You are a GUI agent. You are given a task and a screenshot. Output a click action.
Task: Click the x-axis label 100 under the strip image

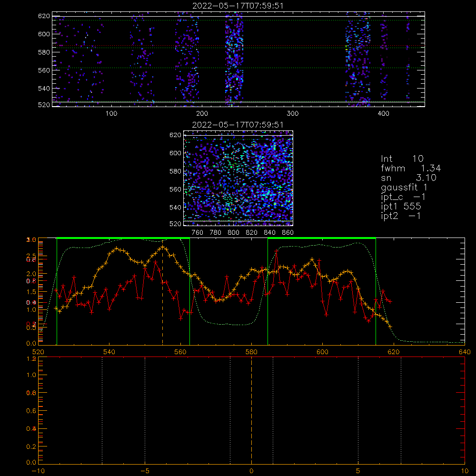click(111, 114)
